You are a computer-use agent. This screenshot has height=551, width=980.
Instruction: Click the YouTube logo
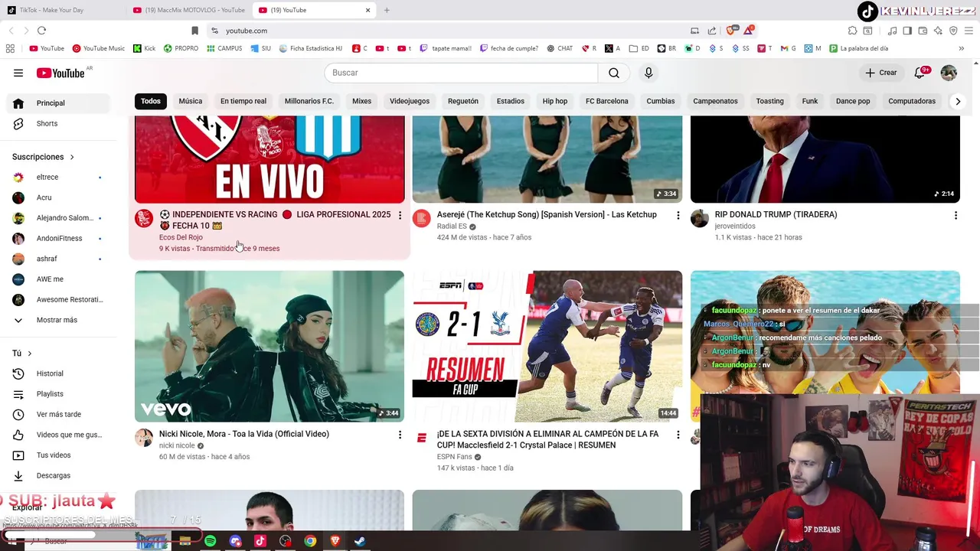click(60, 73)
